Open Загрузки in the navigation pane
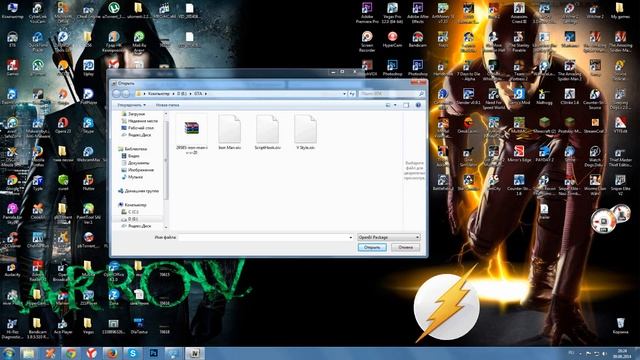The height and width of the screenshot is (360, 640). tap(133, 114)
